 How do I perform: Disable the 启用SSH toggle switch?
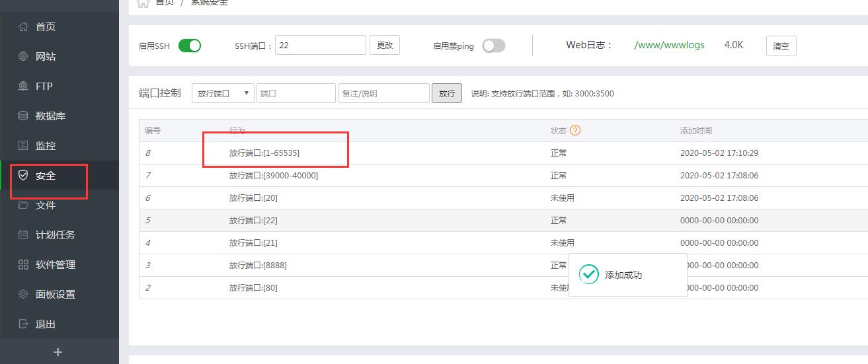tap(190, 46)
